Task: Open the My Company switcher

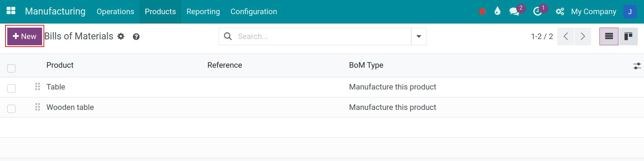Action: pyautogui.click(x=593, y=11)
